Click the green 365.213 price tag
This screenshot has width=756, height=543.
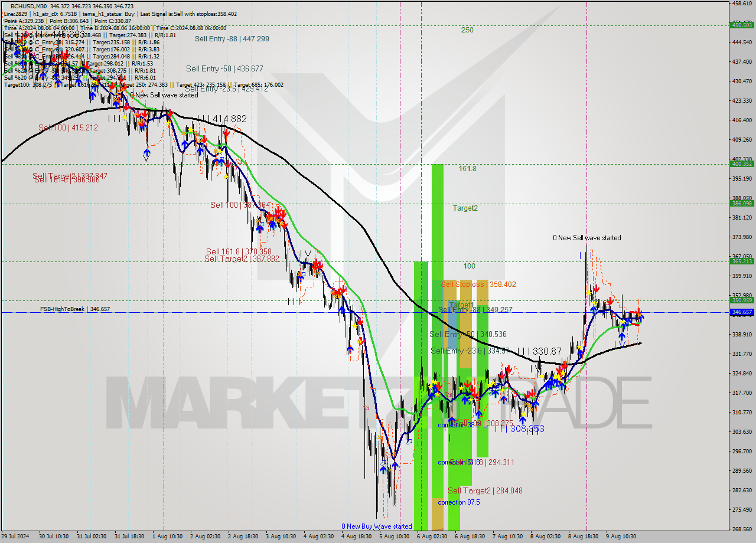pyautogui.click(x=742, y=261)
